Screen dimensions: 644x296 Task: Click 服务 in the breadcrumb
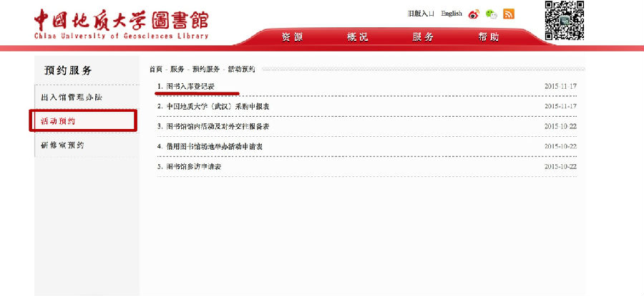pos(177,69)
